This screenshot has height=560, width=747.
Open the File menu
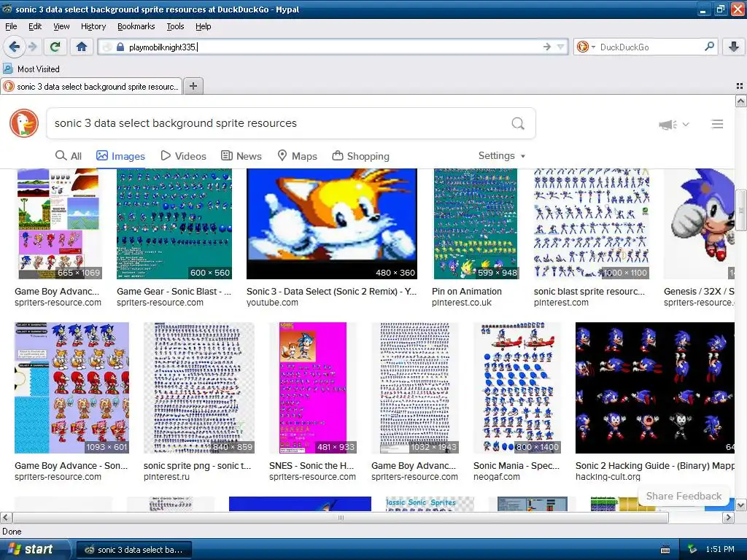(x=11, y=26)
